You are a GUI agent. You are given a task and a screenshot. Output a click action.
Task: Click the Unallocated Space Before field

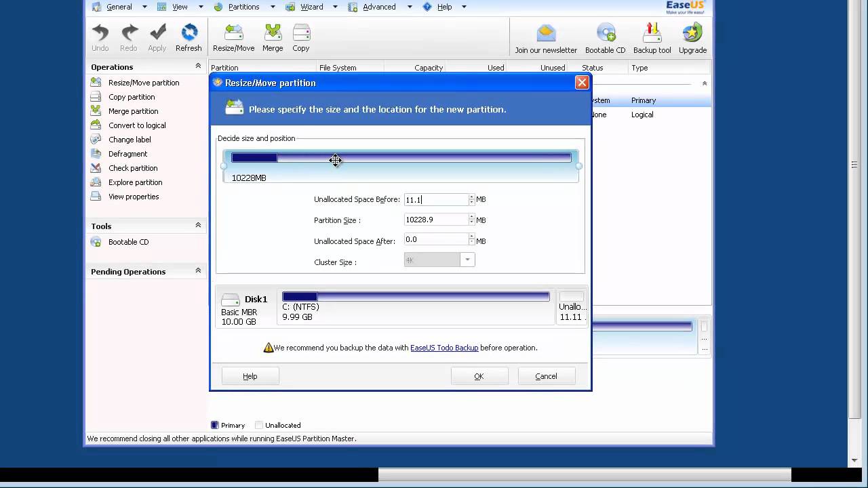click(436, 199)
